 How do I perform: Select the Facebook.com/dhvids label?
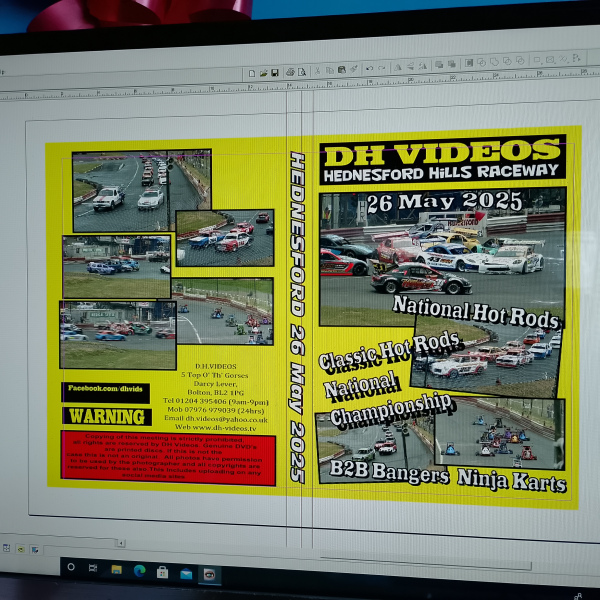tap(105, 391)
